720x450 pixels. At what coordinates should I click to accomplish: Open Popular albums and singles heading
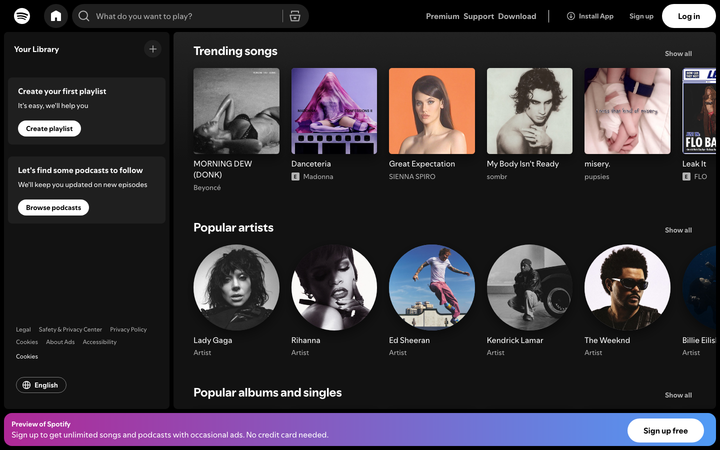267,393
